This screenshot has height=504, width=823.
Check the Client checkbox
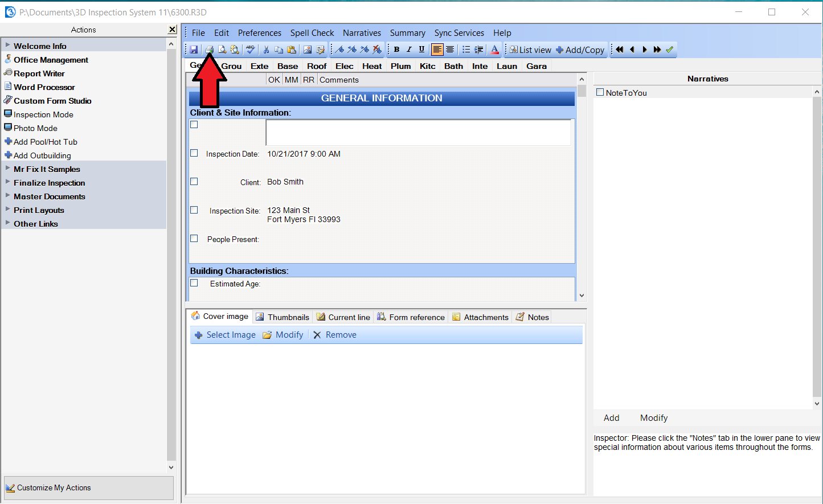click(x=194, y=181)
